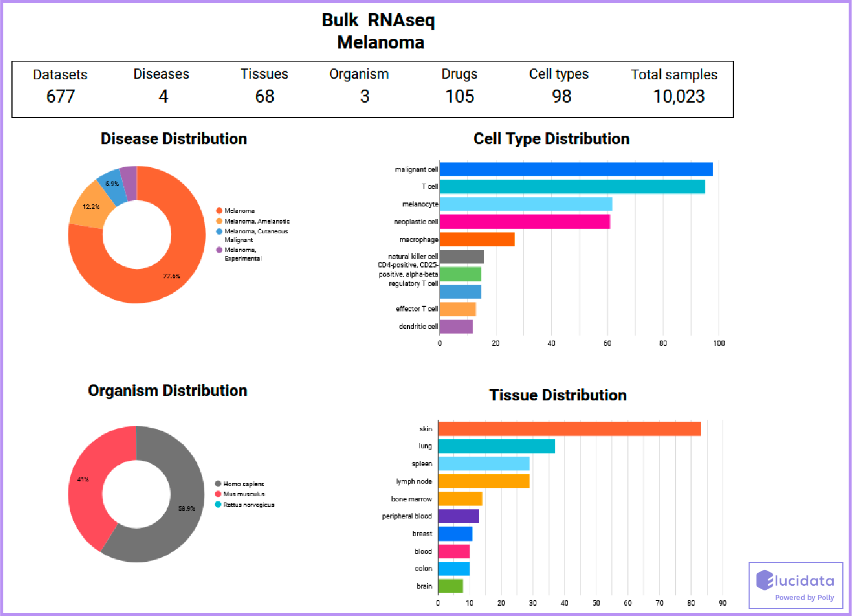Click the Rattus norvegicus legend dot
Screen dimensions: 852x616
point(217,505)
